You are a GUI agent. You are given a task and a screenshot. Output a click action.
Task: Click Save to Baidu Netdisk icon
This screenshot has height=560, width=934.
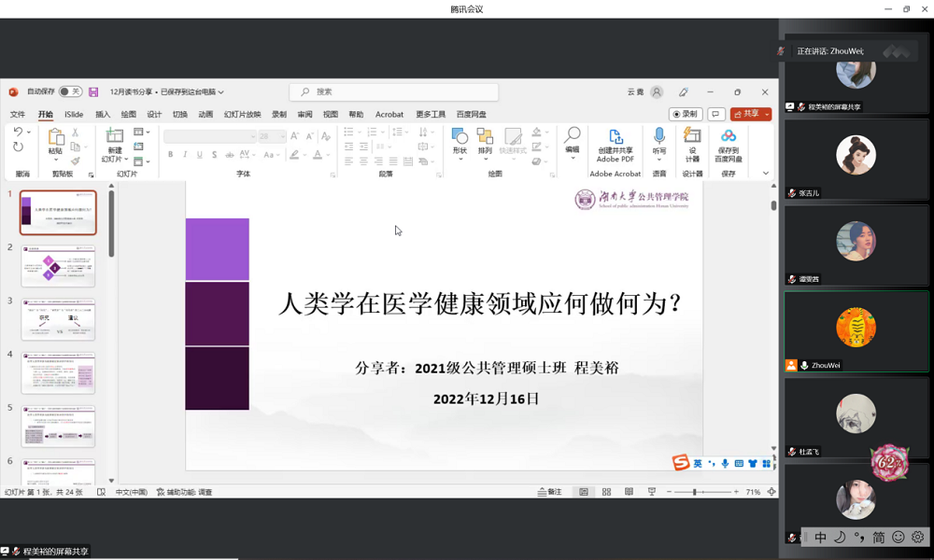(728, 138)
